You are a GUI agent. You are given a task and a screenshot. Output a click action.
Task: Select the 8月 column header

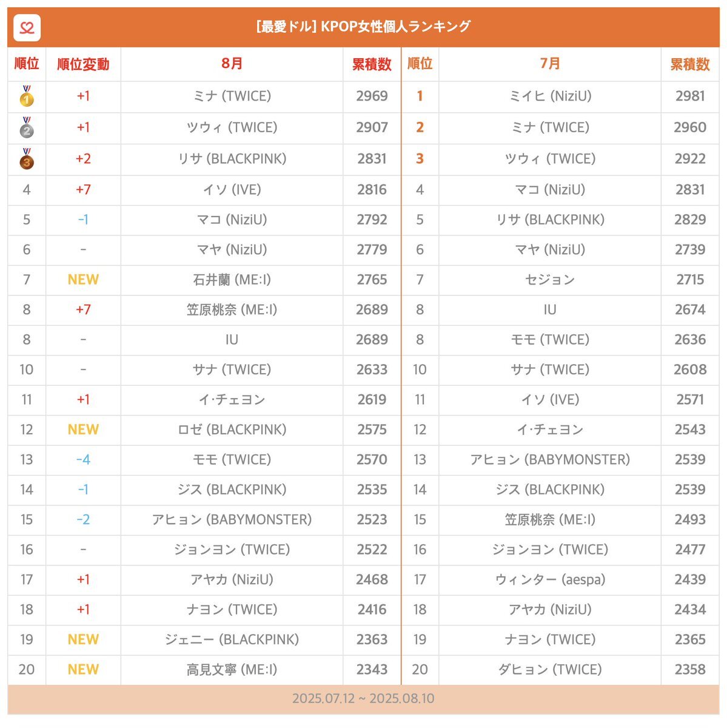coord(232,64)
